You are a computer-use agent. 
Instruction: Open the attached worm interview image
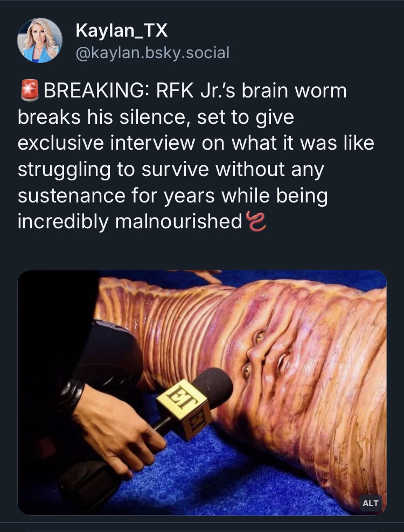(202, 393)
